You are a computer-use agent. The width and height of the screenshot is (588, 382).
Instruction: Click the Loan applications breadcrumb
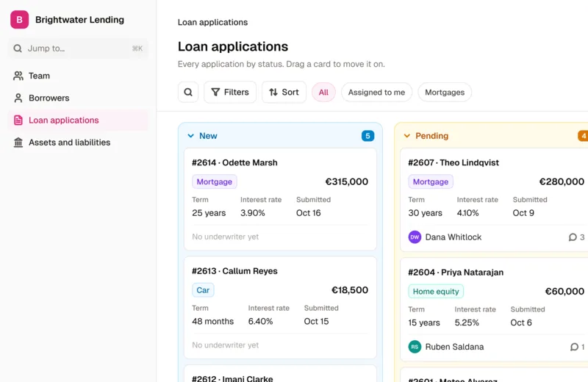tap(212, 23)
